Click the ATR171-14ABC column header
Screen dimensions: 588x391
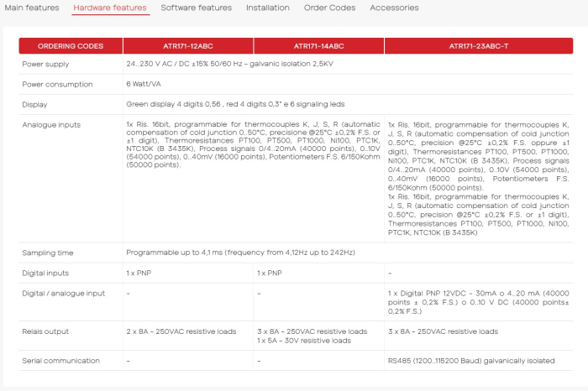click(x=318, y=46)
